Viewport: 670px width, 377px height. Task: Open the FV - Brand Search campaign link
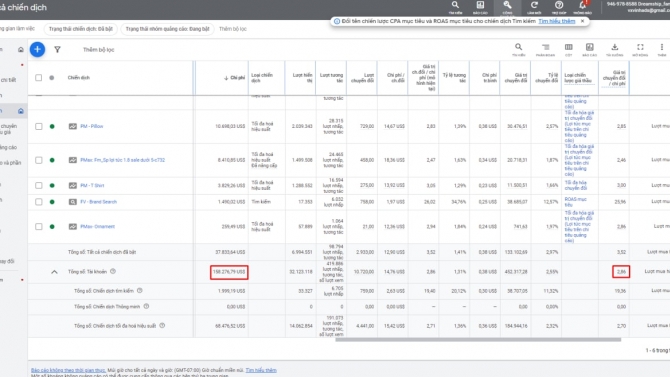pyautogui.click(x=98, y=202)
